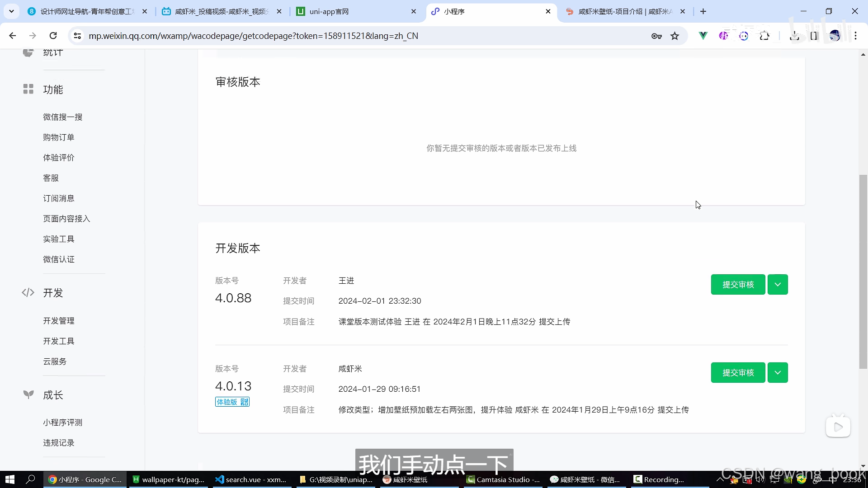Switch to wallpaper-kt HBuilder taskbar item
Image resolution: width=868 pixels, height=488 pixels.
coord(169,479)
